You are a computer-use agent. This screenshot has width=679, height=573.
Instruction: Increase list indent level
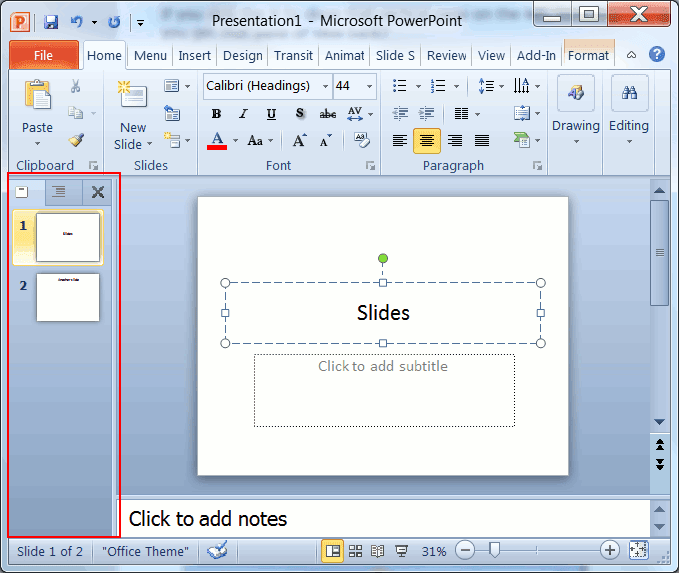coord(427,113)
